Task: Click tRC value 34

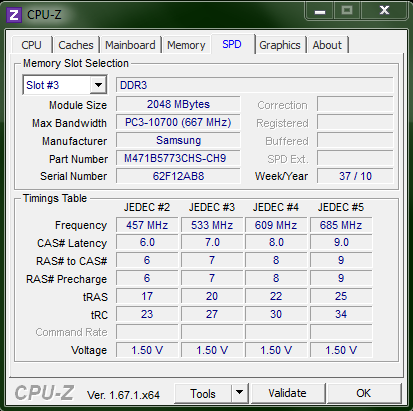Action: pyautogui.click(x=341, y=314)
